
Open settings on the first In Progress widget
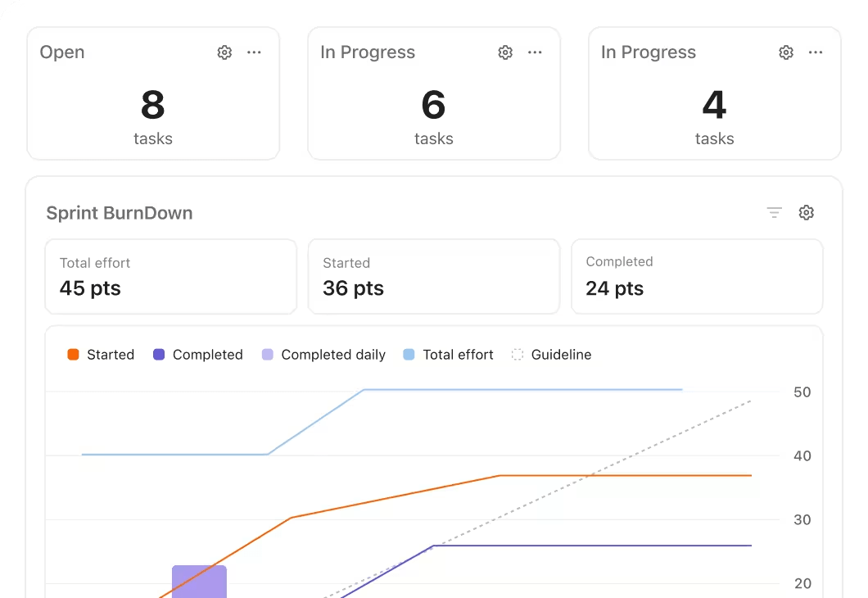pyautogui.click(x=504, y=52)
